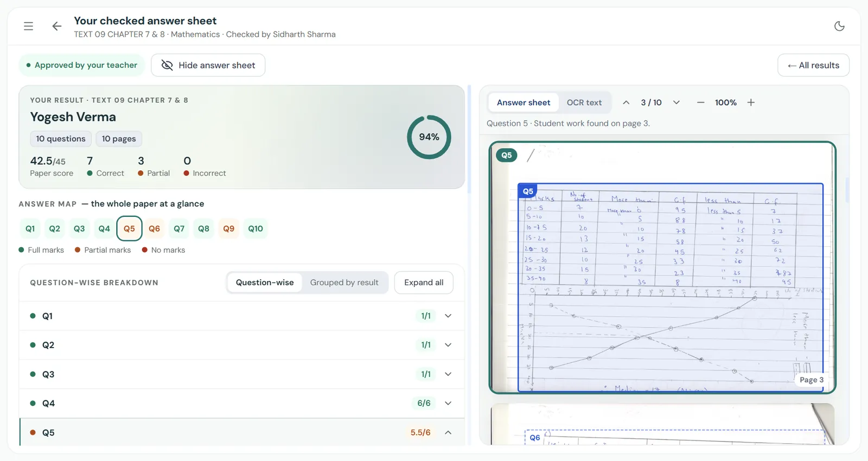868x461 pixels.
Task: Click the 100% zoom level value
Action: pyautogui.click(x=725, y=103)
